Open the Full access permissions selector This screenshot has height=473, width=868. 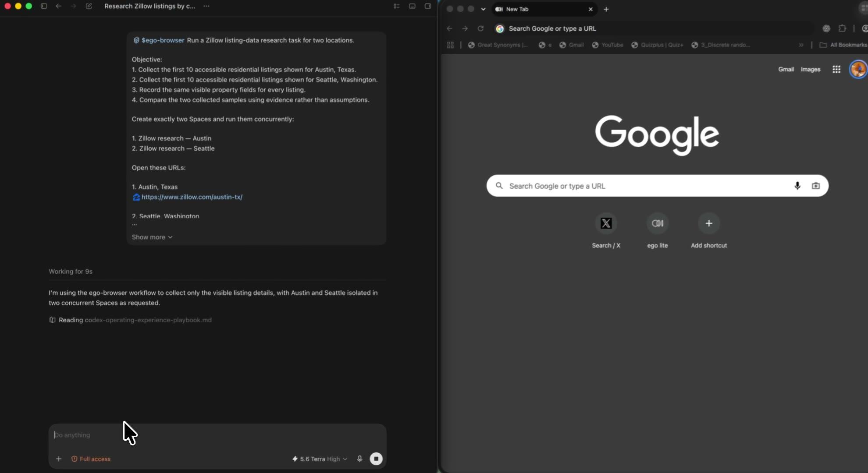[x=91, y=459]
